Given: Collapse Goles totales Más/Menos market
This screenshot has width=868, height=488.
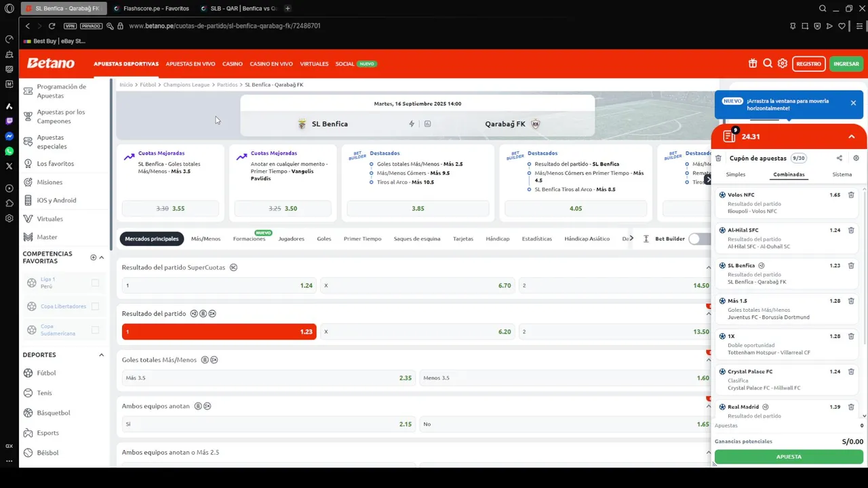Looking at the screenshot, I should [x=709, y=360].
